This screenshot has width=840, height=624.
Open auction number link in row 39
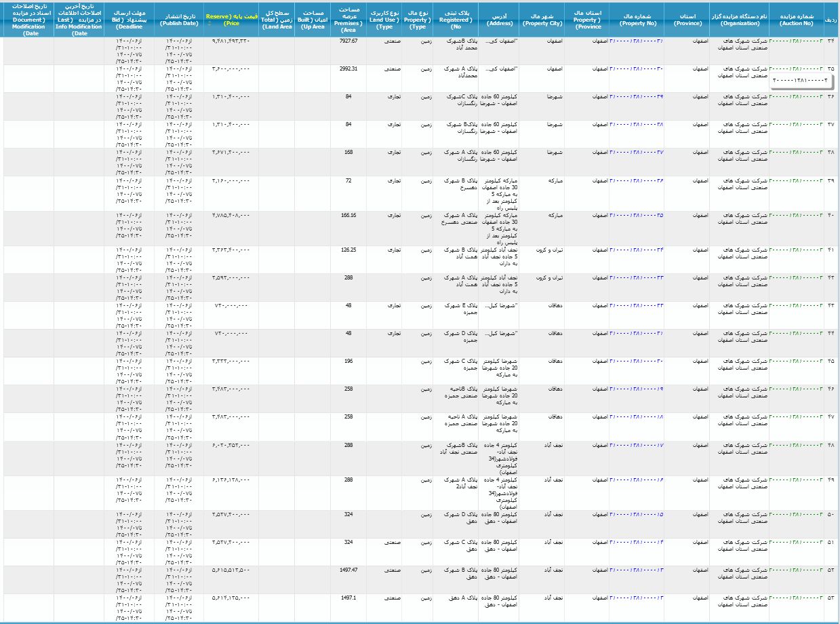click(x=796, y=180)
